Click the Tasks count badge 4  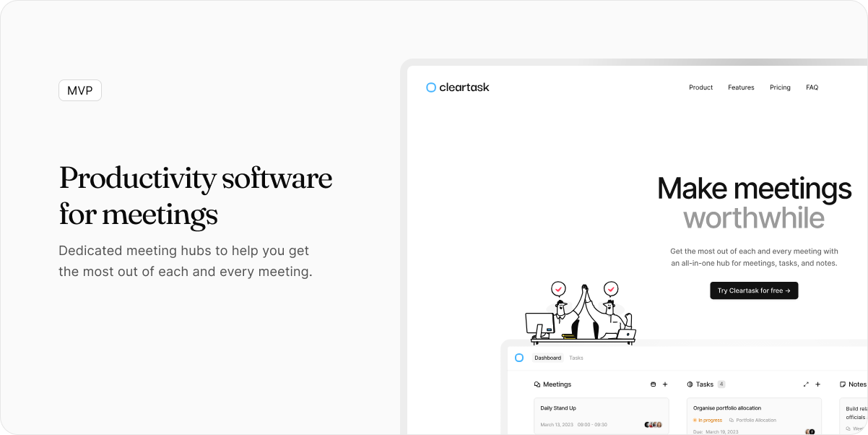721,384
